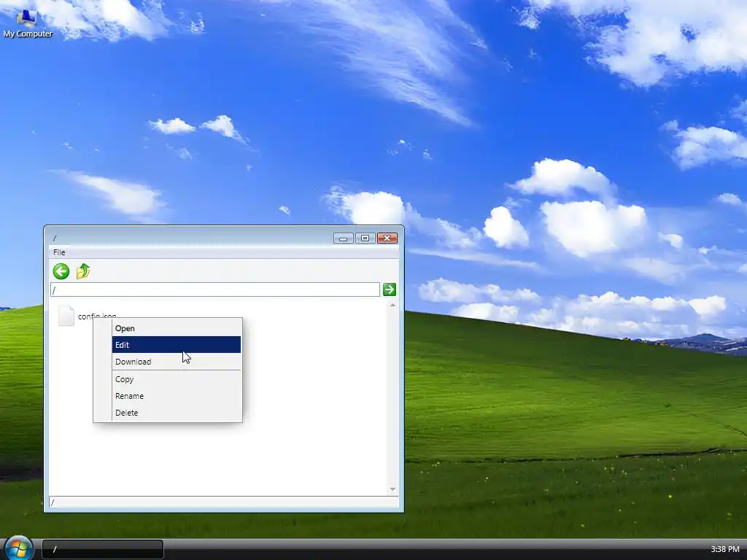Click the "/" taskbar window button

pos(103,549)
